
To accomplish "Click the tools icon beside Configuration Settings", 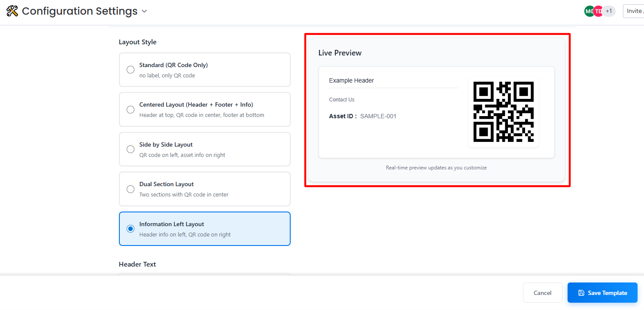I will tap(12, 11).
